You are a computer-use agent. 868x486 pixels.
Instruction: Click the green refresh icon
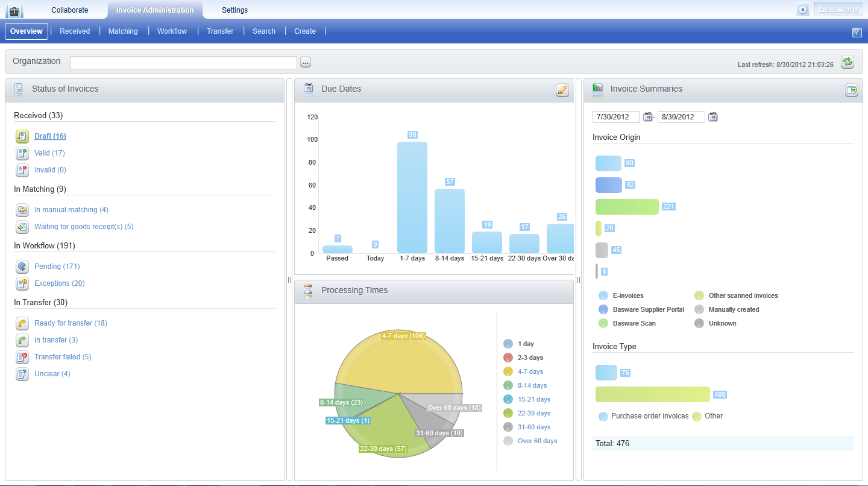coord(848,62)
